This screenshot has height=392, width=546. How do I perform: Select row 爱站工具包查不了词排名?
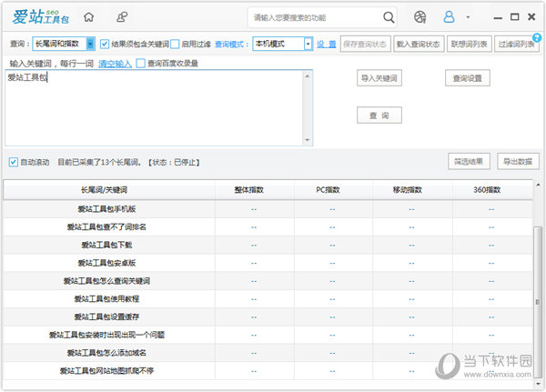pyautogui.click(x=268, y=227)
